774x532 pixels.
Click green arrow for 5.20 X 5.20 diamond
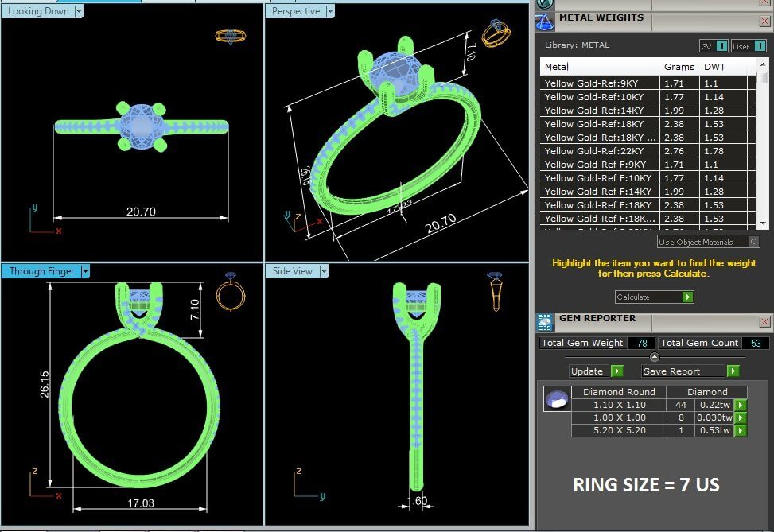tap(741, 430)
